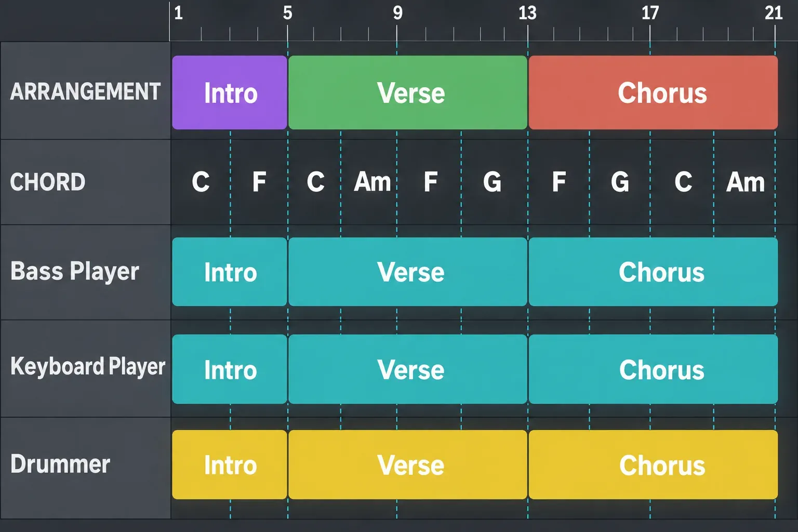Select Keyboard Player Verse region
This screenshot has width=798, height=532.
click(x=408, y=369)
